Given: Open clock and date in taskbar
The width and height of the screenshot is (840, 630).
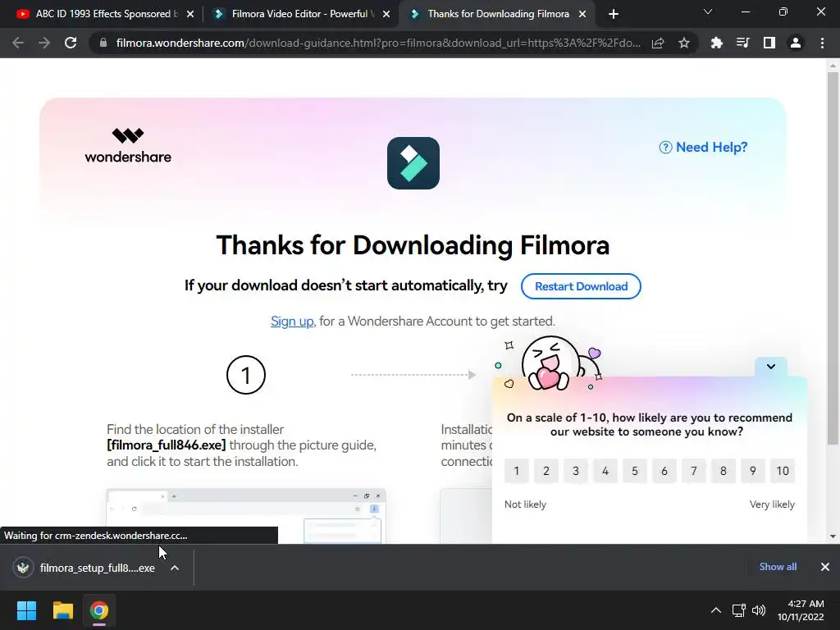Looking at the screenshot, I should click(801, 610).
